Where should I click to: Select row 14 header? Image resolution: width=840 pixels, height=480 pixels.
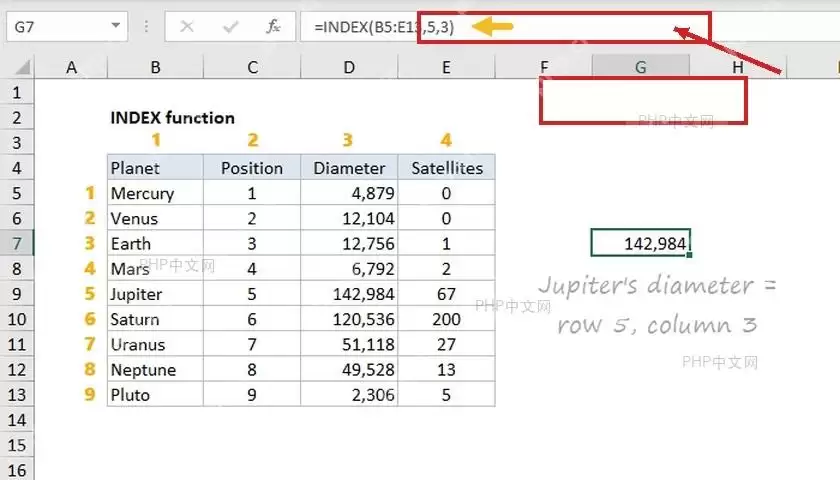[x=17, y=420]
